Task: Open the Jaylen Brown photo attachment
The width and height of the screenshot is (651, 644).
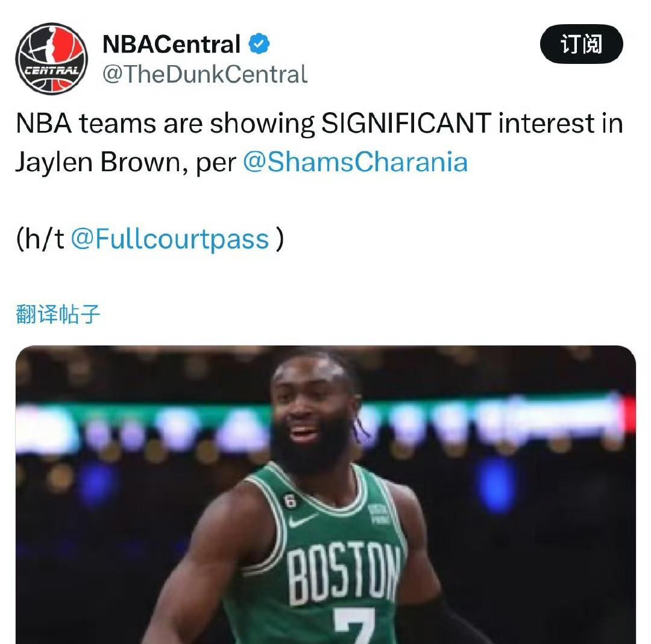Action: (325, 494)
